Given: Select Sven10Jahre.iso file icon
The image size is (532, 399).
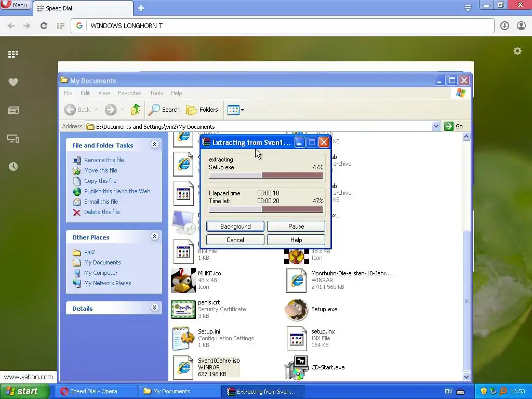Looking at the screenshot, I should coord(183,367).
